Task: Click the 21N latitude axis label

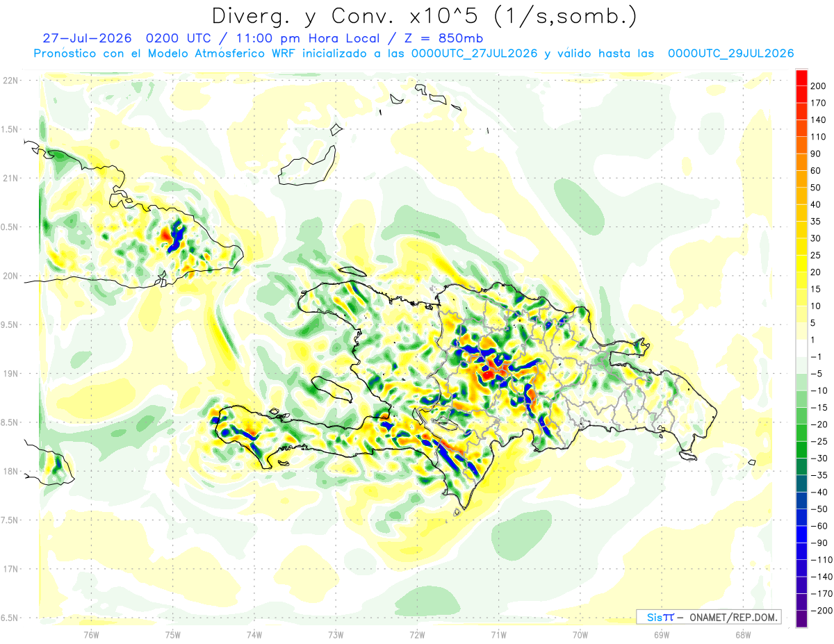Action: click(10, 179)
